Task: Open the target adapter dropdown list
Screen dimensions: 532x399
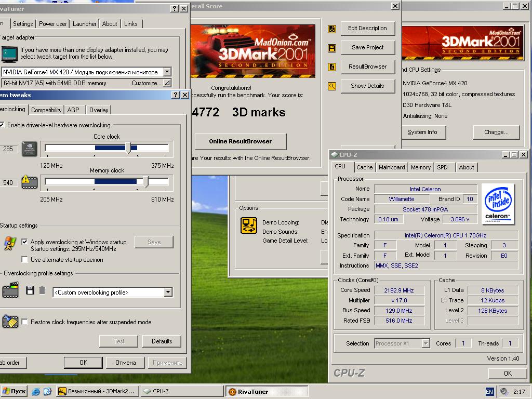Action: coord(167,72)
